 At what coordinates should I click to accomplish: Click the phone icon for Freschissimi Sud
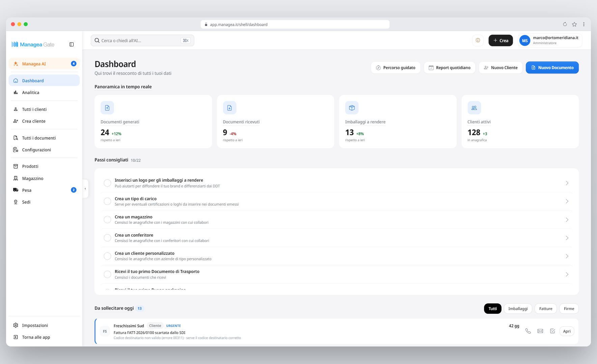coord(528,331)
